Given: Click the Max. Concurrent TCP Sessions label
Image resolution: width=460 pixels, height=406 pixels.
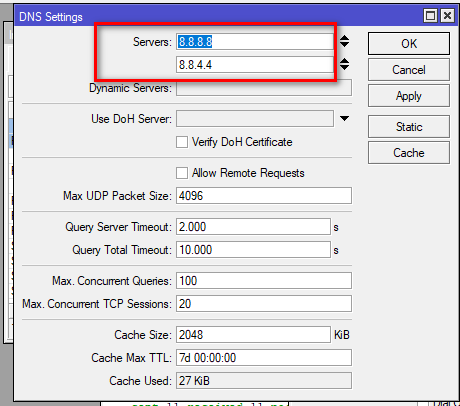Looking at the screenshot, I should [x=97, y=304].
